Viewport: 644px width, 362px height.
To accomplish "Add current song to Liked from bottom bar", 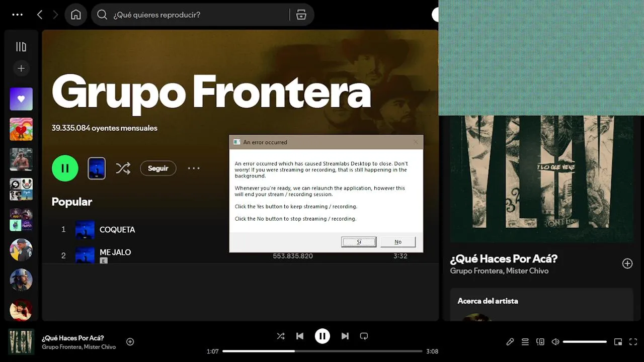I will [130, 342].
